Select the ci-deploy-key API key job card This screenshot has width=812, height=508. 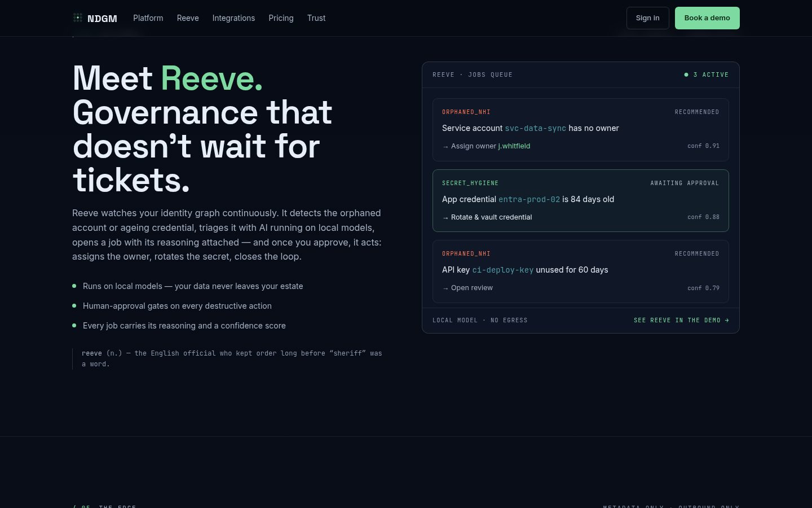coord(581,271)
